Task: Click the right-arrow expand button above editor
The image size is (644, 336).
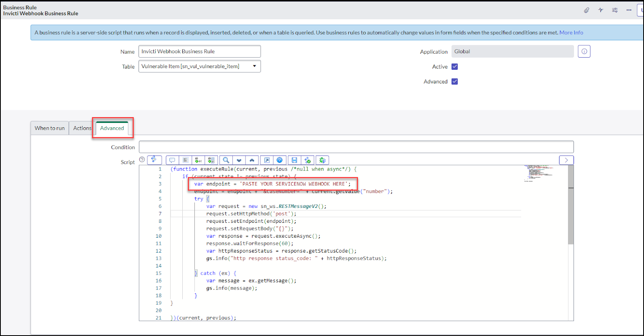Action: pyautogui.click(x=566, y=160)
